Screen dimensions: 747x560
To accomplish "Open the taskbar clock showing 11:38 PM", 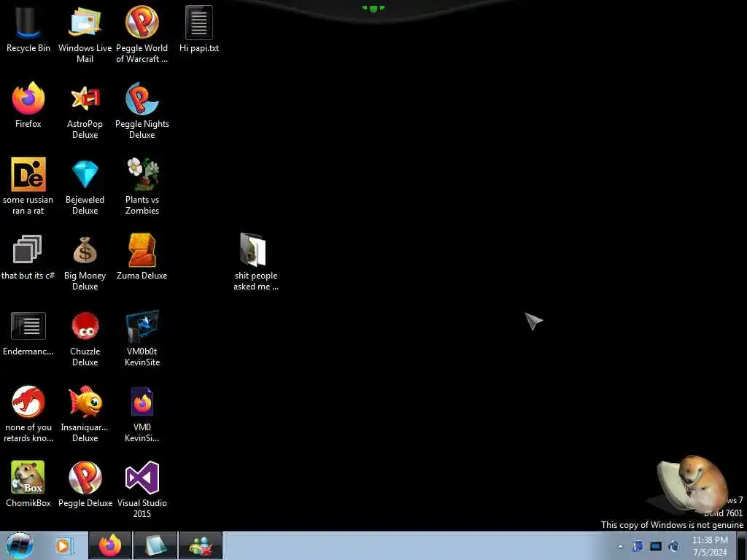I will pyautogui.click(x=710, y=546).
